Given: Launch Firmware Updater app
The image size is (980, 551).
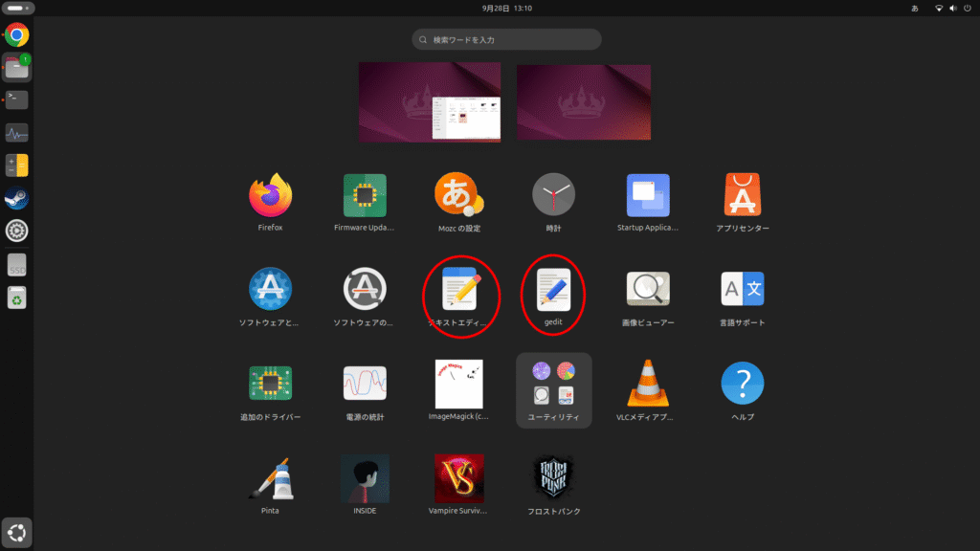Looking at the screenshot, I should tap(365, 196).
